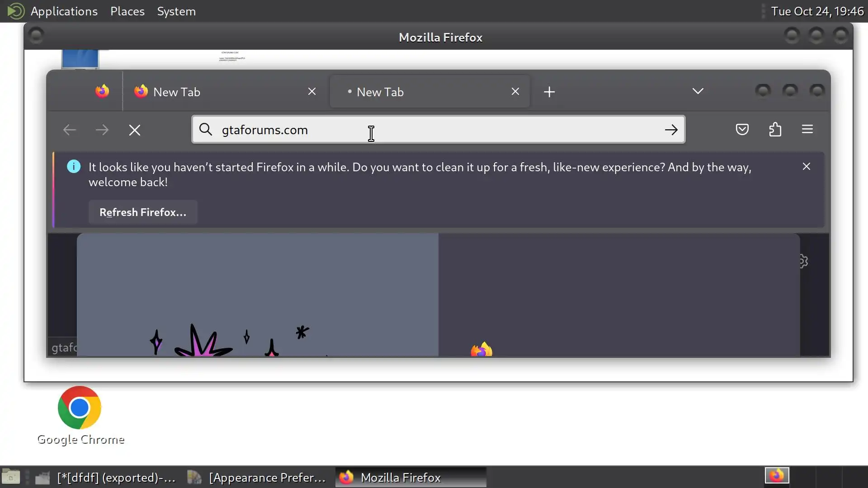This screenshot has height=488, width=868.
Task: Expand the list all tabs chevron
Action: coord(698,91)
